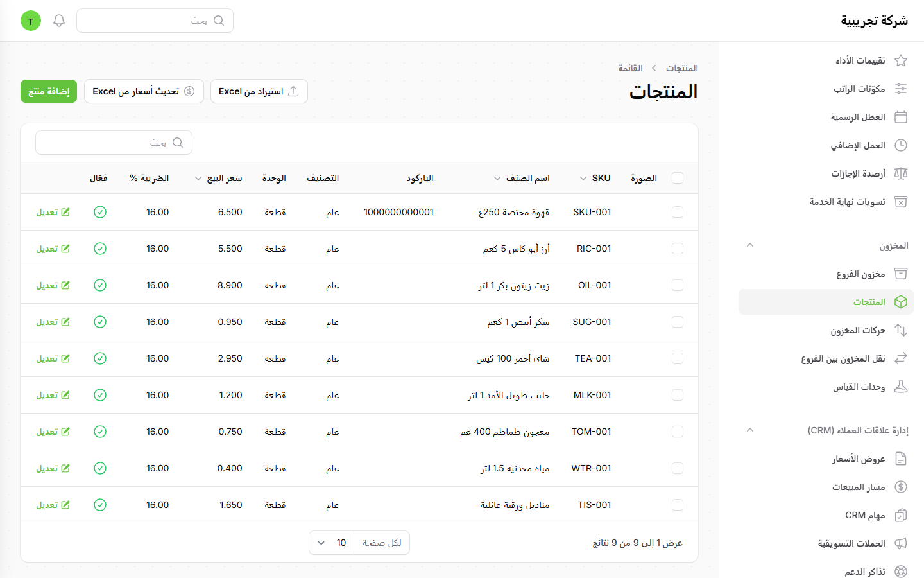Check the row checkbox for SUG-001
This screenshot has width=924, height=578.
click(678, 322)
